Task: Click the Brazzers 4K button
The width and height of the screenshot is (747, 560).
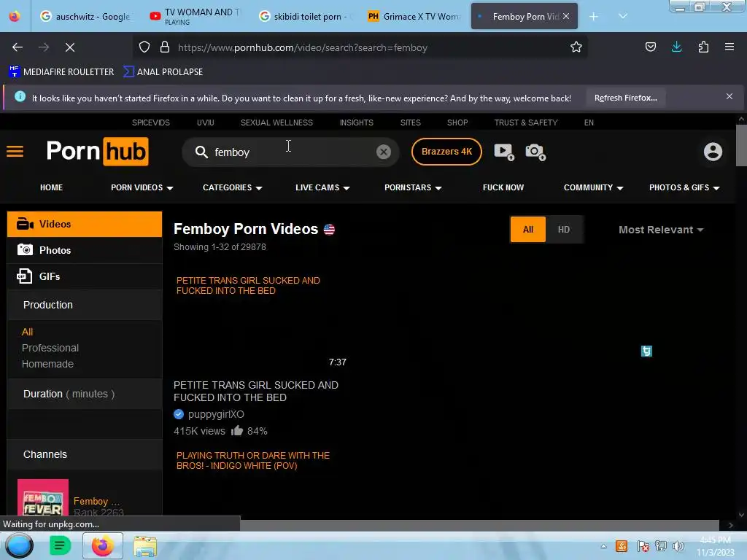Action: 446,152
